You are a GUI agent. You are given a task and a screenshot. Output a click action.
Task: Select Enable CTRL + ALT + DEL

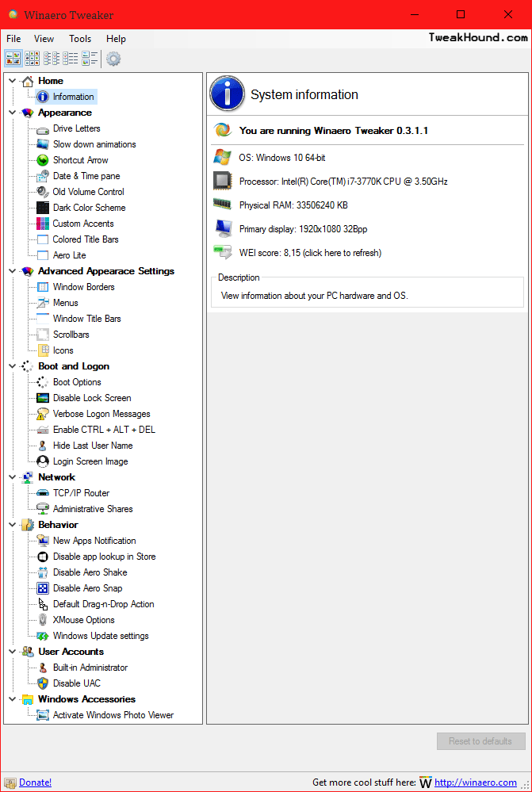pos(104,430)
